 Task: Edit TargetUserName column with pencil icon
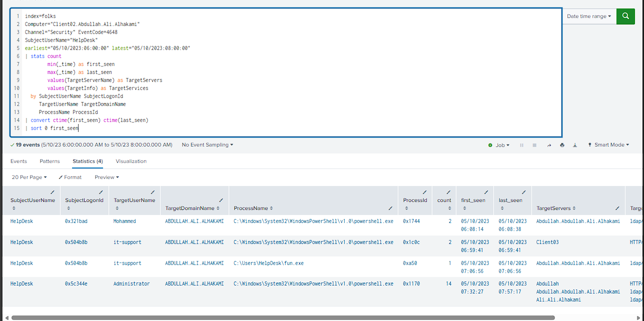[x=153, y=192]
